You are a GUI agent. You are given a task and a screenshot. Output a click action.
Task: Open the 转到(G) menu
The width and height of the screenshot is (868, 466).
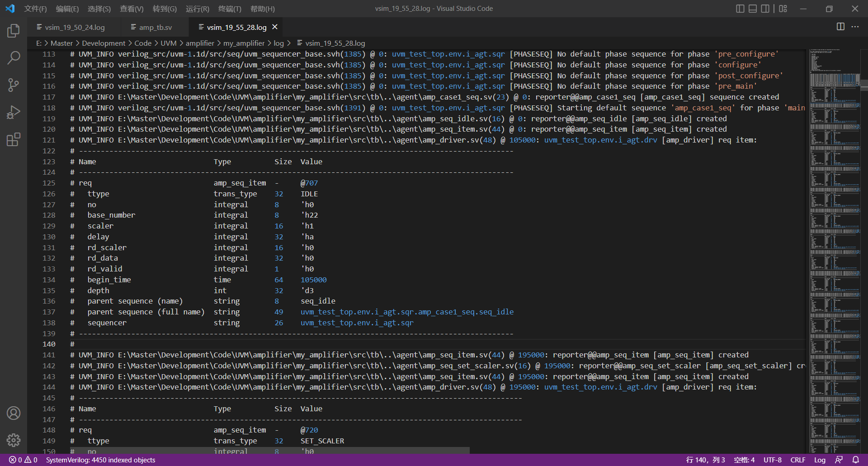[165, 9]
